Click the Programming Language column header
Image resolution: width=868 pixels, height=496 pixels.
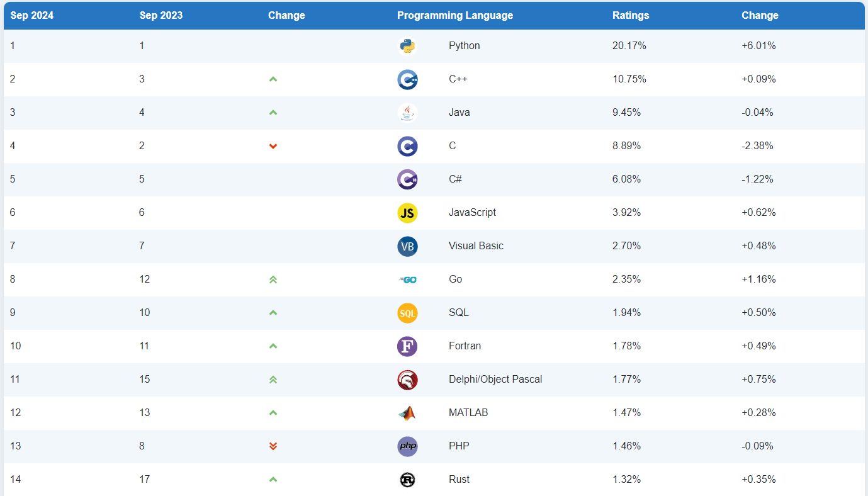click(x=454, y=15)
